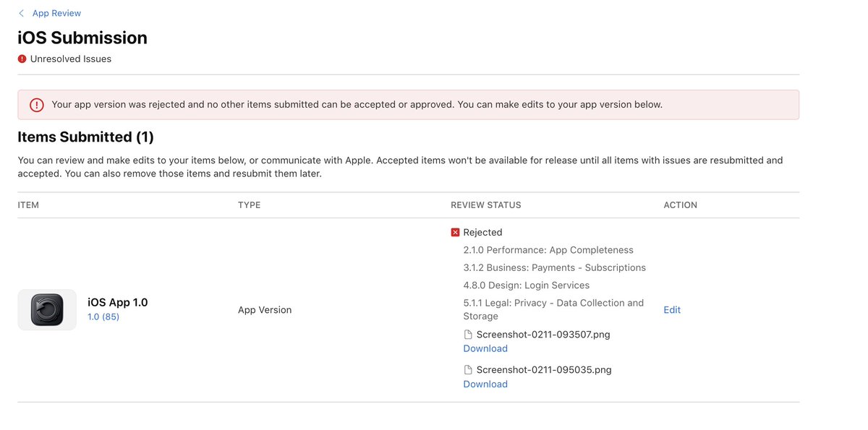
Task: Download Screenshot-0211-095035.png
Action: [485, 384]
